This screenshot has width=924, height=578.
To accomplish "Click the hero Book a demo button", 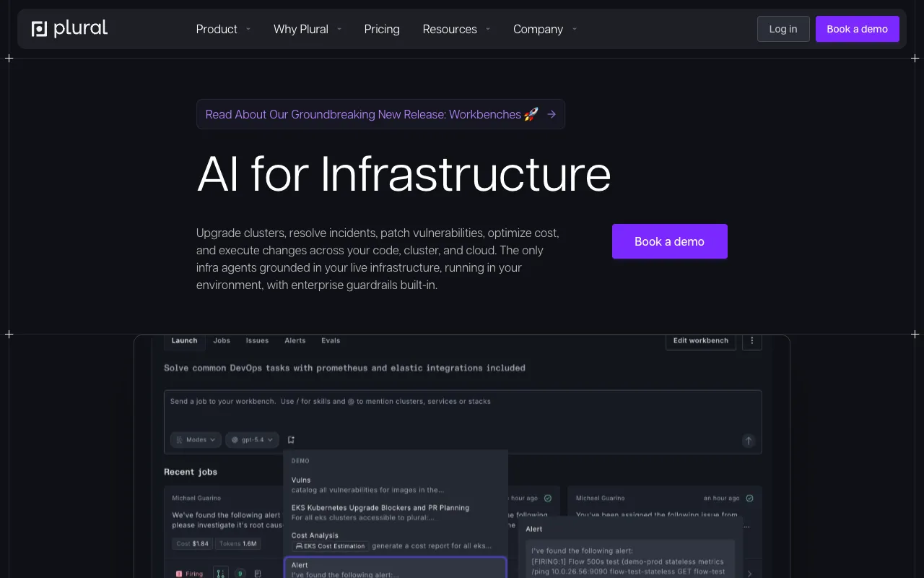I will point(670,241).
